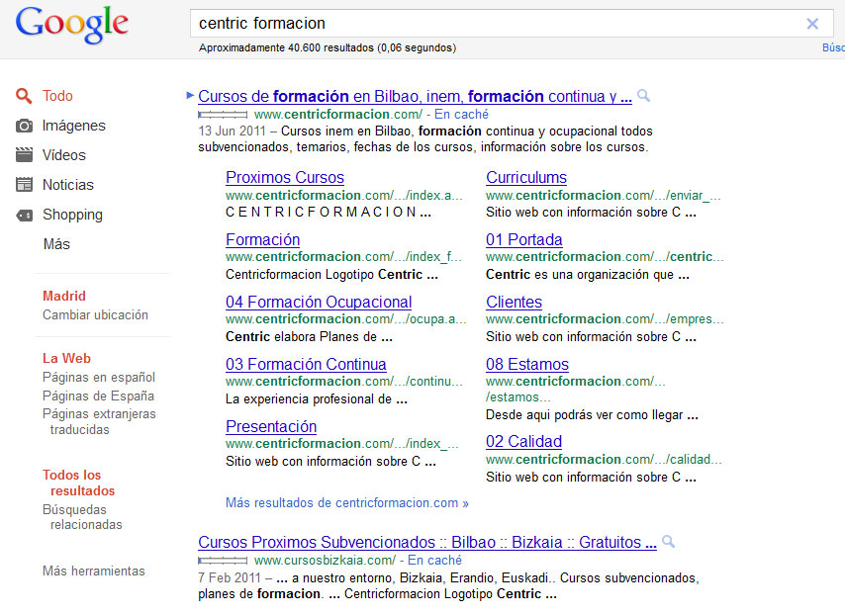
Task: Click the clapperboard icon beside Vídeos
Action: pyautogui.click(x=24, y=155)
